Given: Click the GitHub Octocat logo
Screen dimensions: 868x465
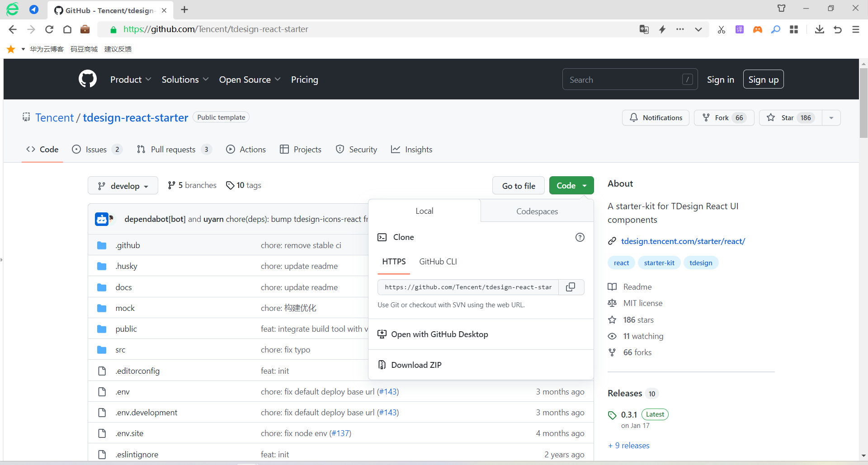Looking at the screenshot, I should pos(88,79).
